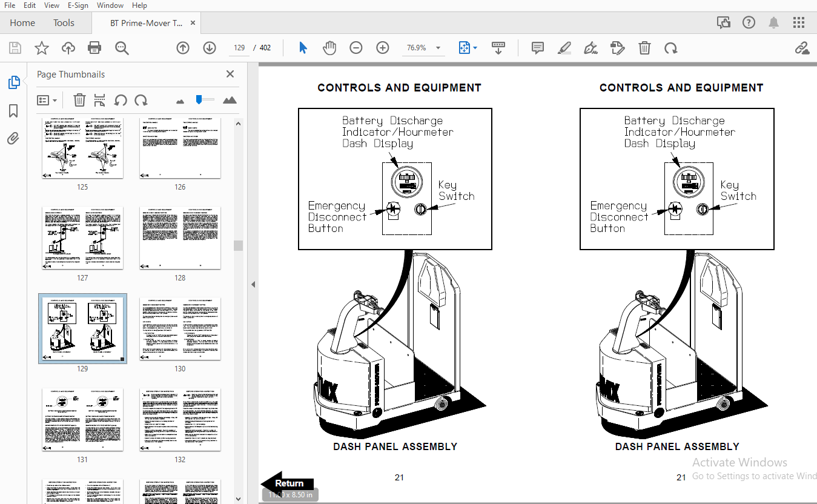Viewport: 817px width, 504px height.
Task: Open the View menu
Action: [x=51, y=5]
